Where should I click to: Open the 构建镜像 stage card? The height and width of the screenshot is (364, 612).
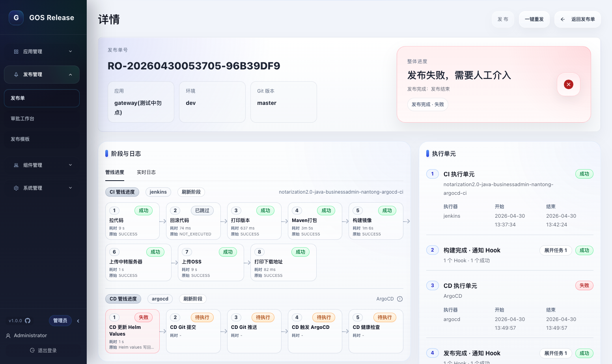tap(376, 221)
